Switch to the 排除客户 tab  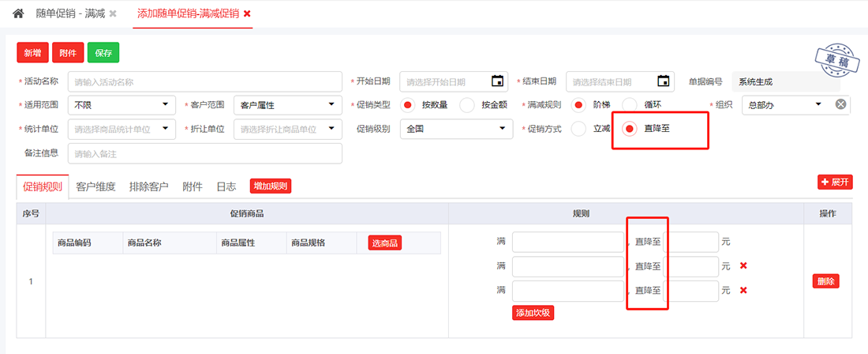point(148,186)
